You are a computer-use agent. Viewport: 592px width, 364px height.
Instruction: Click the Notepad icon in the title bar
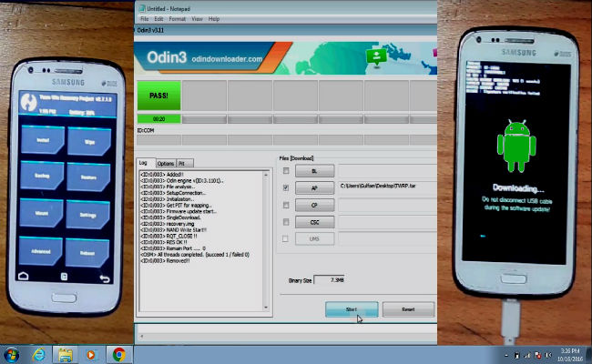139,7
